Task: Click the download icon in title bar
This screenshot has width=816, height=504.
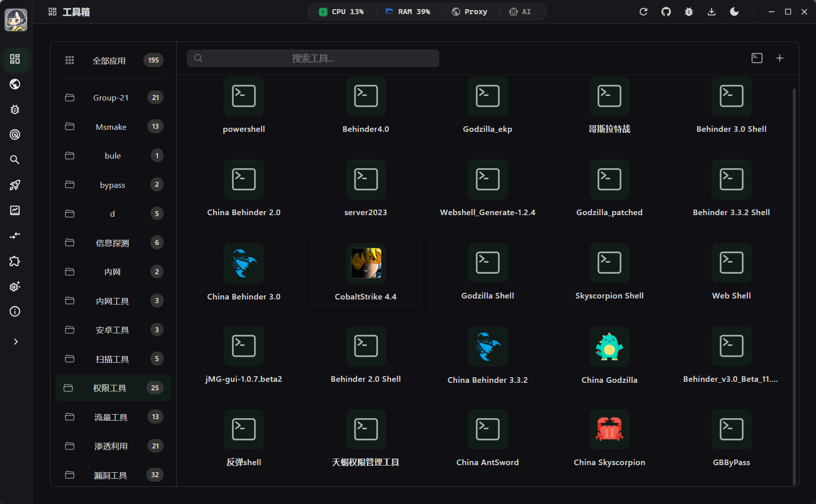Action: pos(711,12)
